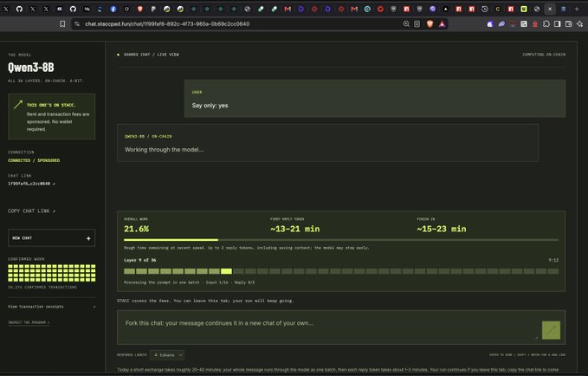Open the Brave Wallet toolbar icon
This screenshot has width=588, height=376.
pos(568,24)
